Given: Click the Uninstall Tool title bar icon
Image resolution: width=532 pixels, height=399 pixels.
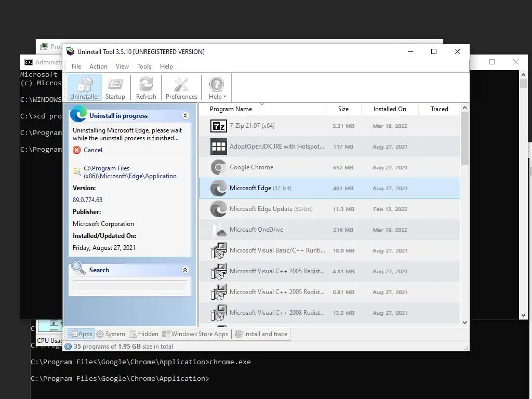Looking at the screenshot, I should point(70,51).
